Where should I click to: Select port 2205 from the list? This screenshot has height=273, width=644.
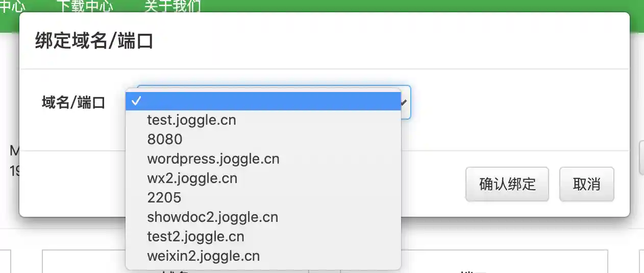(x=164, y=197)
